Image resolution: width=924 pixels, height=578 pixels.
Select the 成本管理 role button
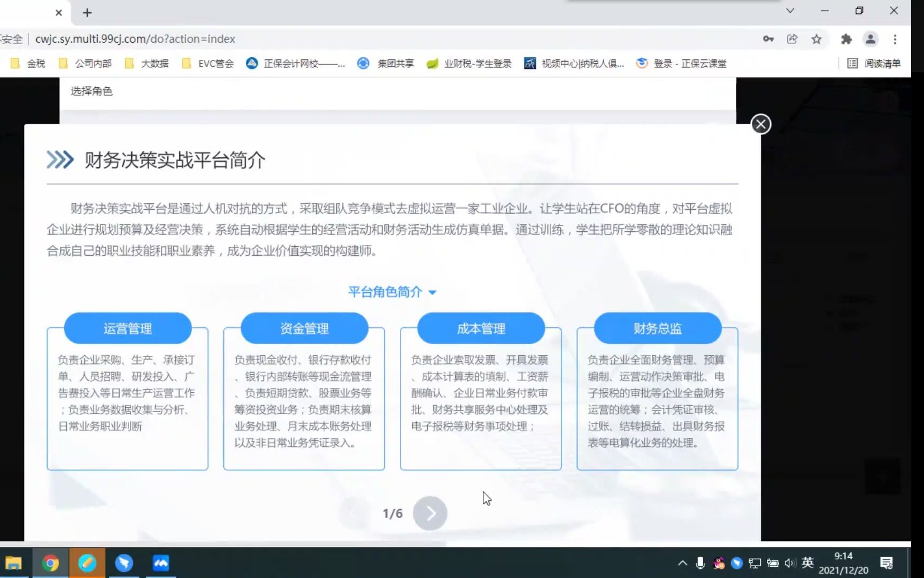[481, 328]
